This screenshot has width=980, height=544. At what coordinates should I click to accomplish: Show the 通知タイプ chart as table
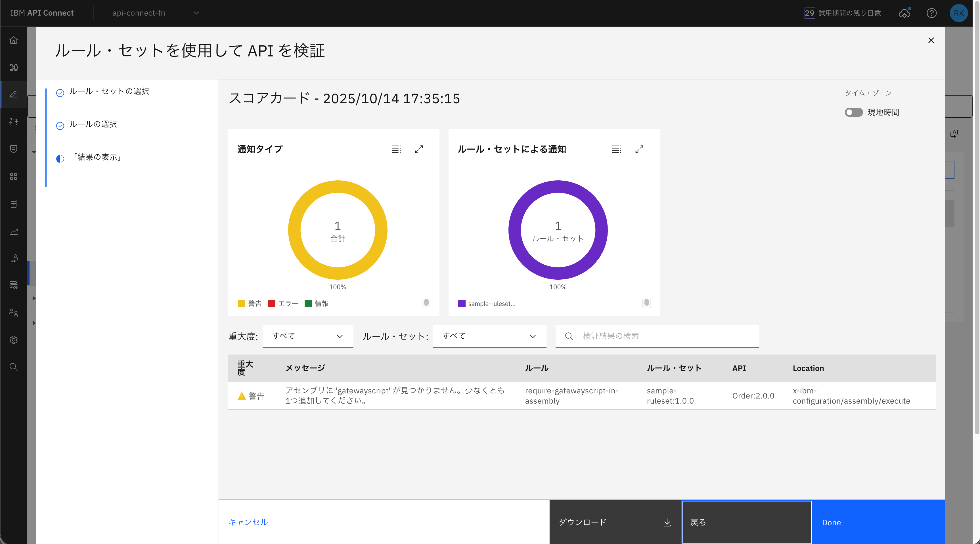point(396,149)
